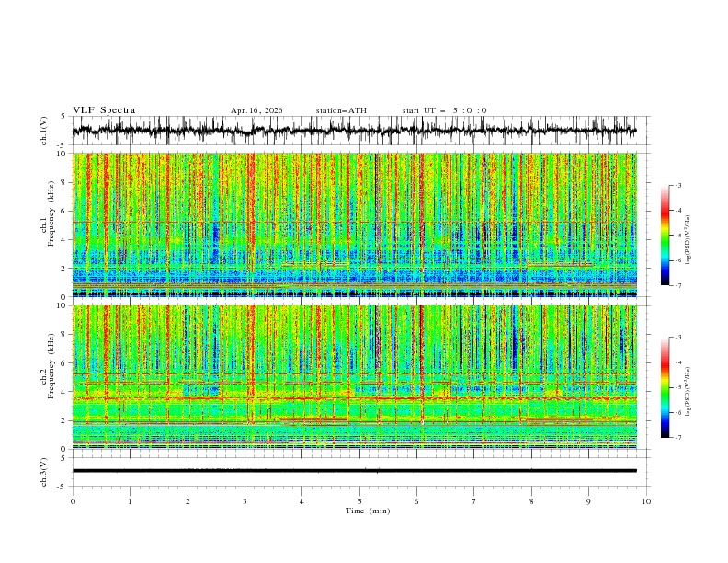Click the ch.2 spectrogram panel
728x563 pixels.
coord(354,377)
